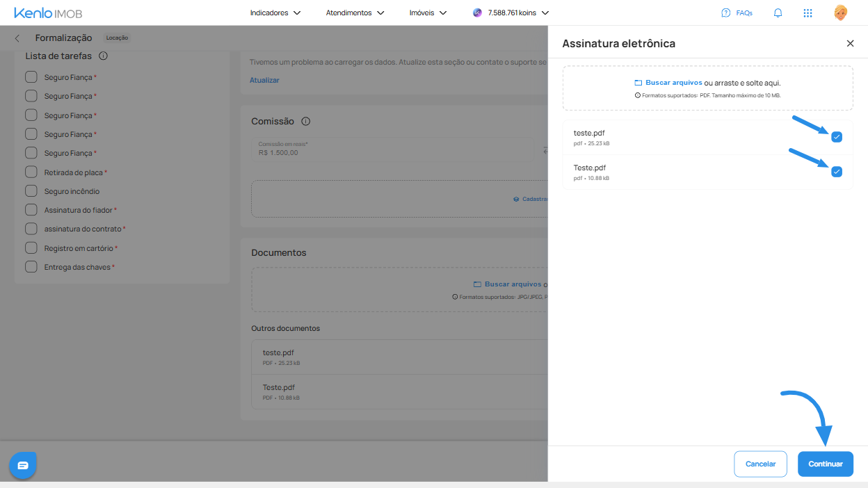The image size is (868, 488).
Task: Click the Continuar button
Action: [826, 464]
